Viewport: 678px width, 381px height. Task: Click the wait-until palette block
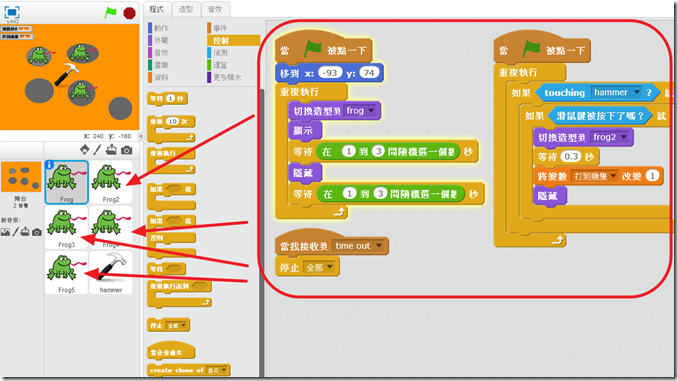point(166,269)
